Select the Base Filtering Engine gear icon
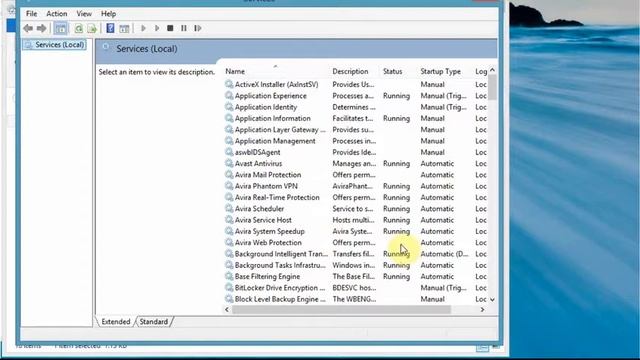The height and width of the screenshot is (360, 640). [229, 276]
